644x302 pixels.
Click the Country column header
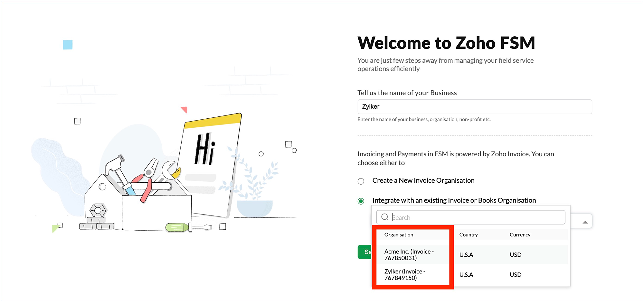point(468,235)
